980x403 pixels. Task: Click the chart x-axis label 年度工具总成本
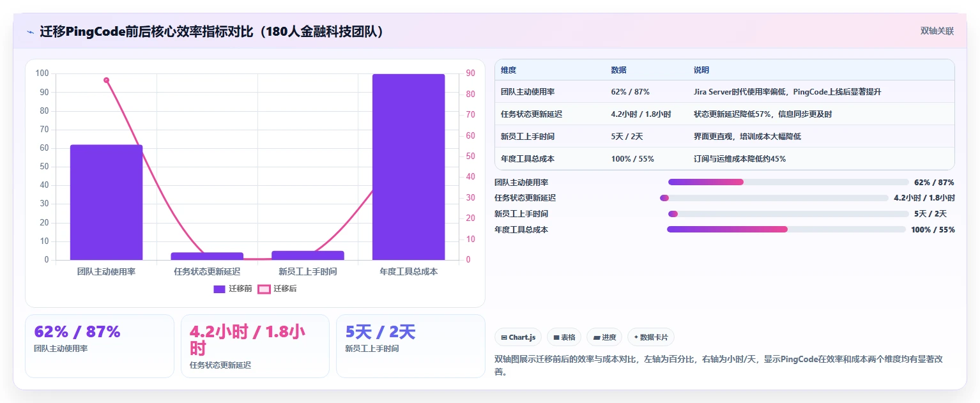pos(409,271)
